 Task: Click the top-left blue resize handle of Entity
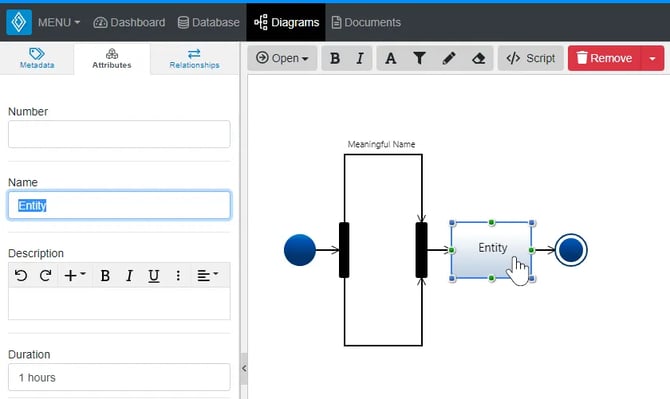[x=453, y=223]
